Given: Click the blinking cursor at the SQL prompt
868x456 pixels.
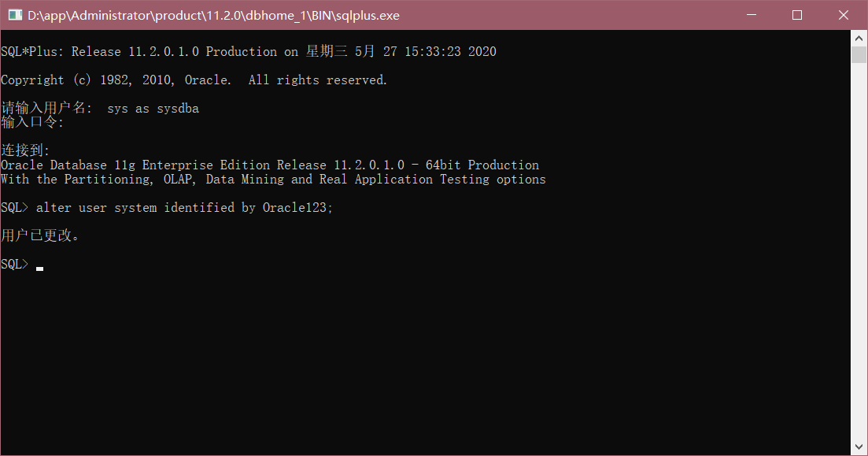Looking at the screenshot, I should 39,268.
